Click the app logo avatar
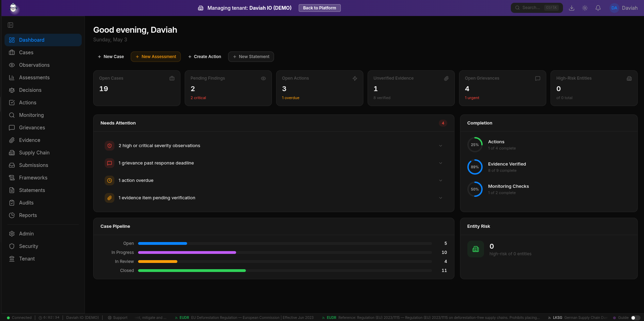Image resolution: width=644 pixels, height=321 pixels. 13,8
